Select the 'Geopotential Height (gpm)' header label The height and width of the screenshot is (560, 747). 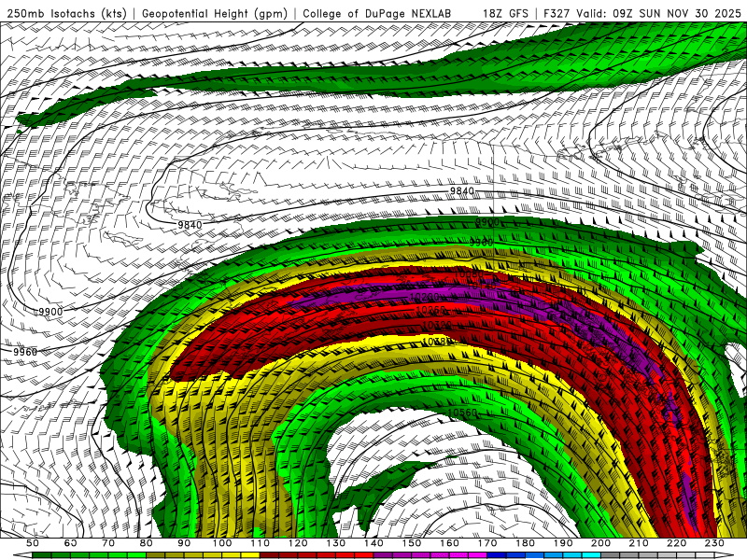[215, 13]
